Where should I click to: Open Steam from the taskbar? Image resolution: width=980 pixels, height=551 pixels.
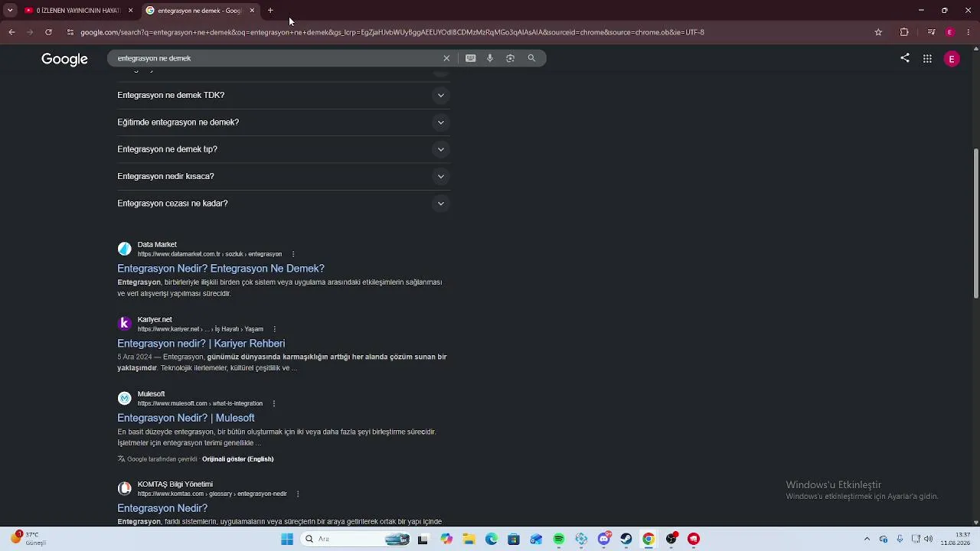(x=626, y=539)
